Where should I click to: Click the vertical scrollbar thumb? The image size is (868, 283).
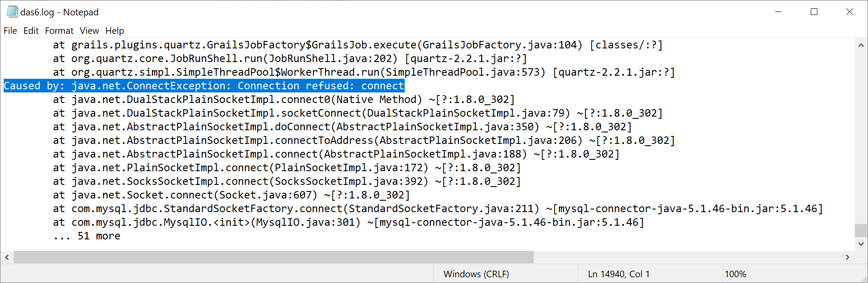click(x=861, y=230)
